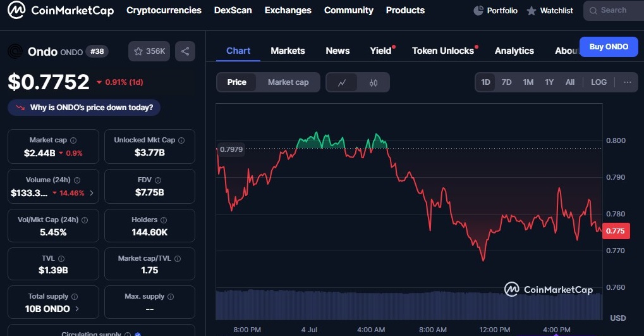Image resolution: width=644 pixels, height=336 pixels.
Task: Switch to the Markets tab
Action: coord(288,51)
